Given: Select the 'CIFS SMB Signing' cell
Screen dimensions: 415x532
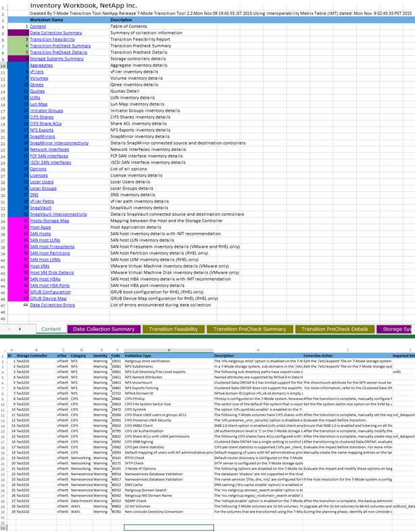Looking at the screenshot, I should point(169,442).
